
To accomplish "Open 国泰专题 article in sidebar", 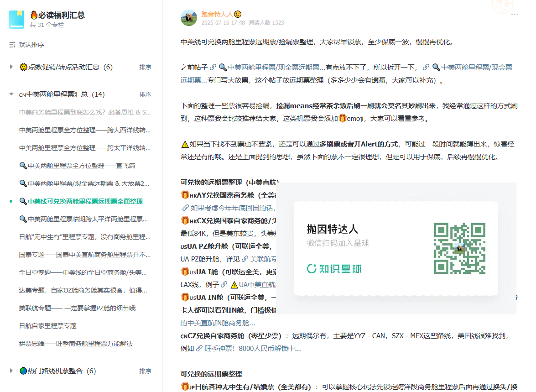I will 84,255.
